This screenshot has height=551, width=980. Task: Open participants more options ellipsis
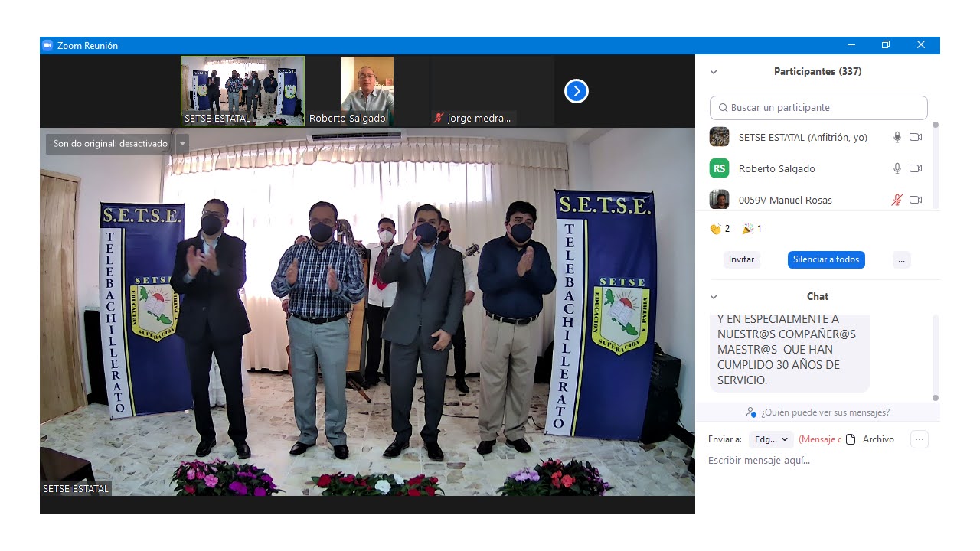[901, 259]
